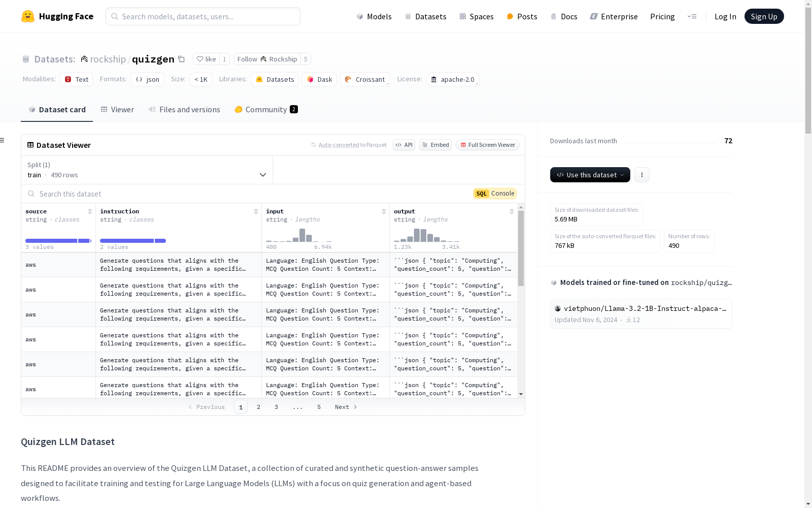Click Previous page in pagination
The image size is (812, 508).
coord(207,407)
